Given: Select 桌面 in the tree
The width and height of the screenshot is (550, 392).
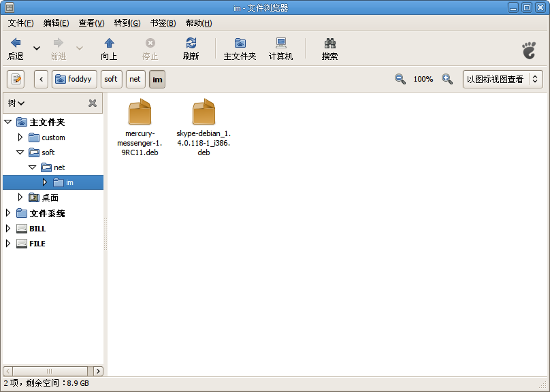Looking at the screenshot, I should point(44,197).
